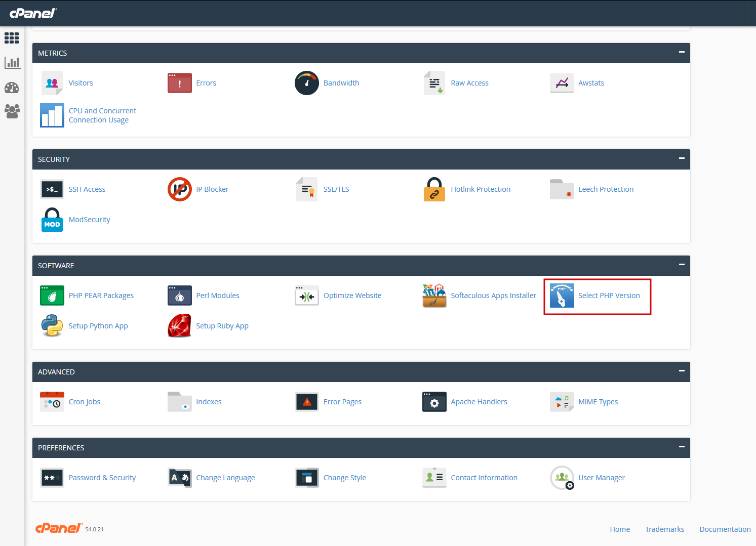Open the Change Style icon
756x546 pixels.
(307, 478)
